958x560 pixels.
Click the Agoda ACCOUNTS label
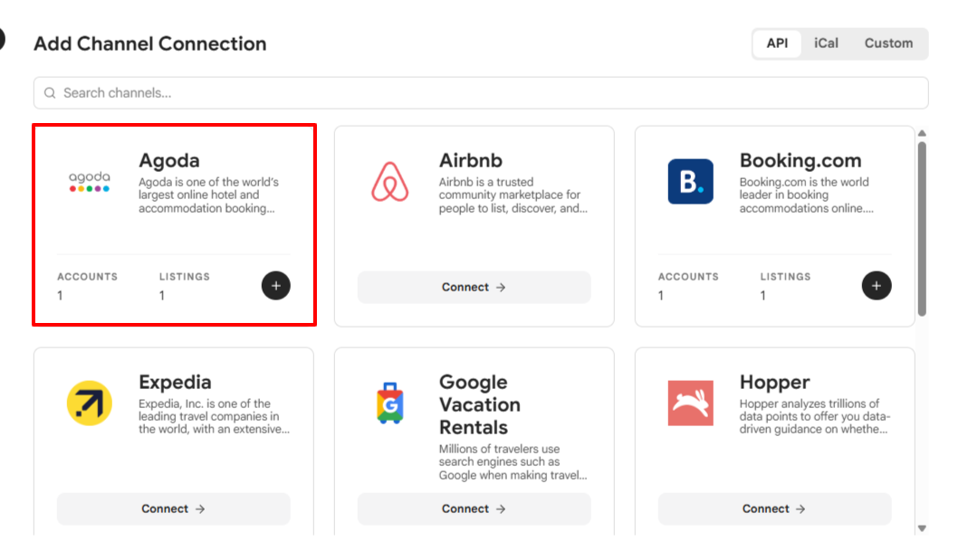(87, 277)
